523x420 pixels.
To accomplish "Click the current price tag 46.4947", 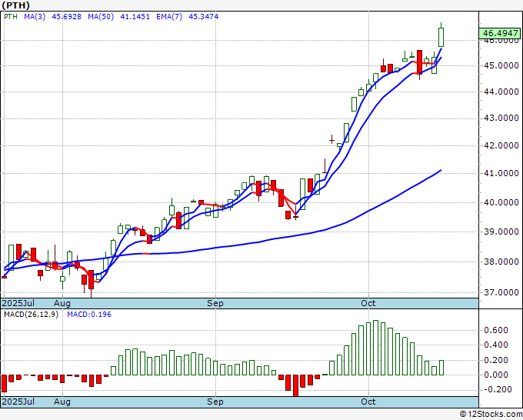I will coord(501,33).
